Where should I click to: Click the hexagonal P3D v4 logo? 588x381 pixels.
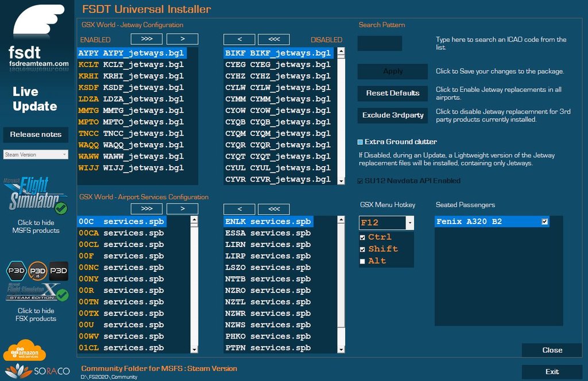coord(17,271)
